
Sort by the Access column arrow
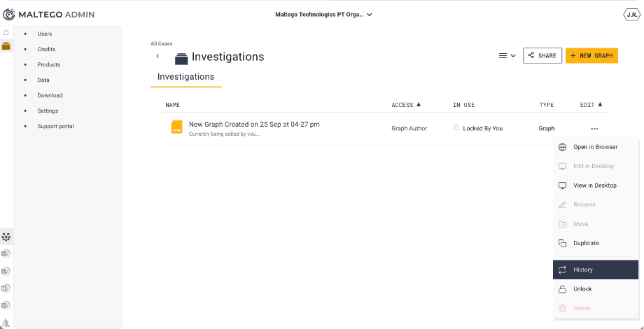tap(419, 104)
